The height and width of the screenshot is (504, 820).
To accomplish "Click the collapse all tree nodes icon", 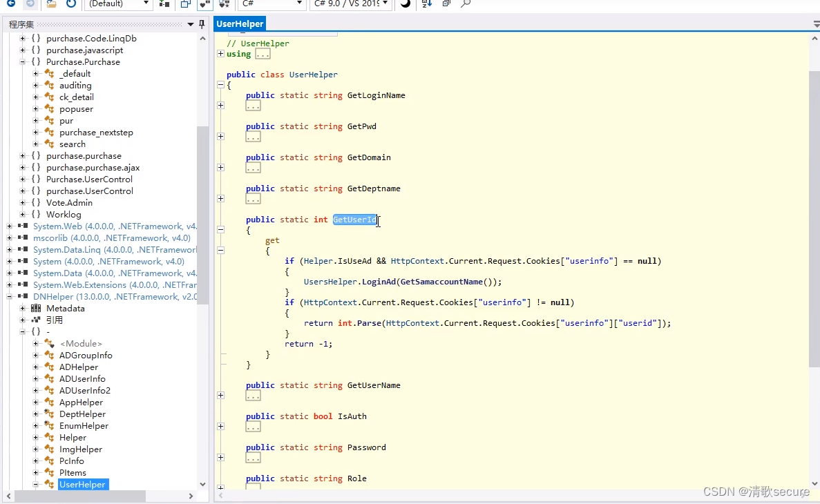I will tap(446, 3).
